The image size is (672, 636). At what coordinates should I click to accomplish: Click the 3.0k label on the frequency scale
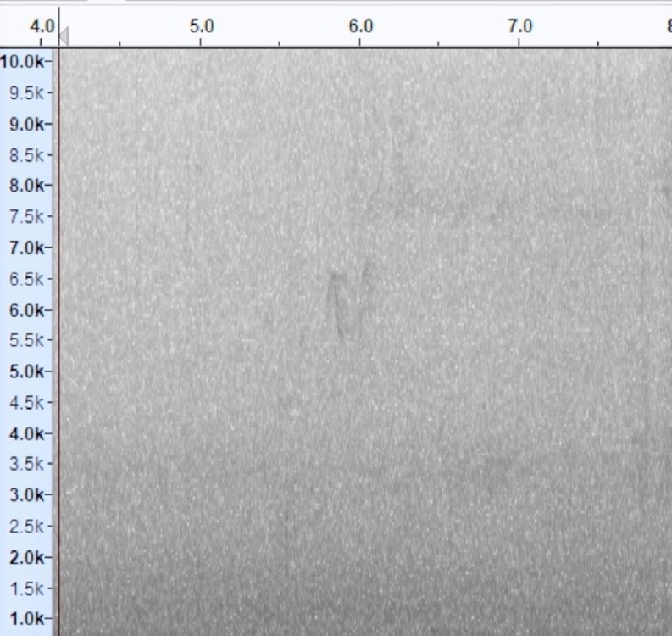click(x=25, y=495)
